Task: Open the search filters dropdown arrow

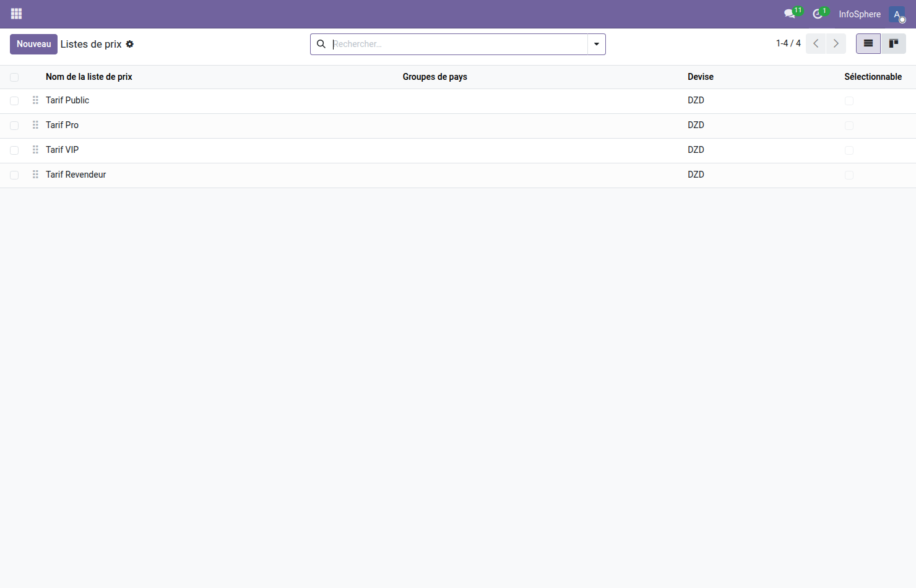Action: coord(595,44)
